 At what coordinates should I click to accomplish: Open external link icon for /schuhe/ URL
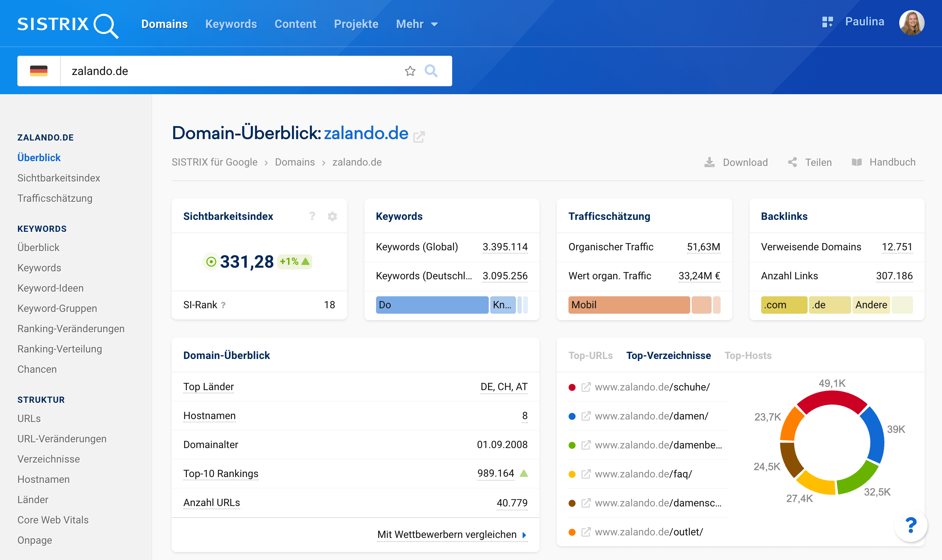586,387
